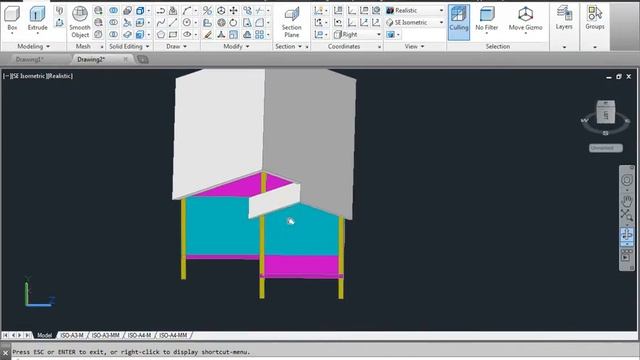Viewport: 640px width, 360px height.
Task: Click the S direction on ViewCube compass
Action: [x=606, y=133]
